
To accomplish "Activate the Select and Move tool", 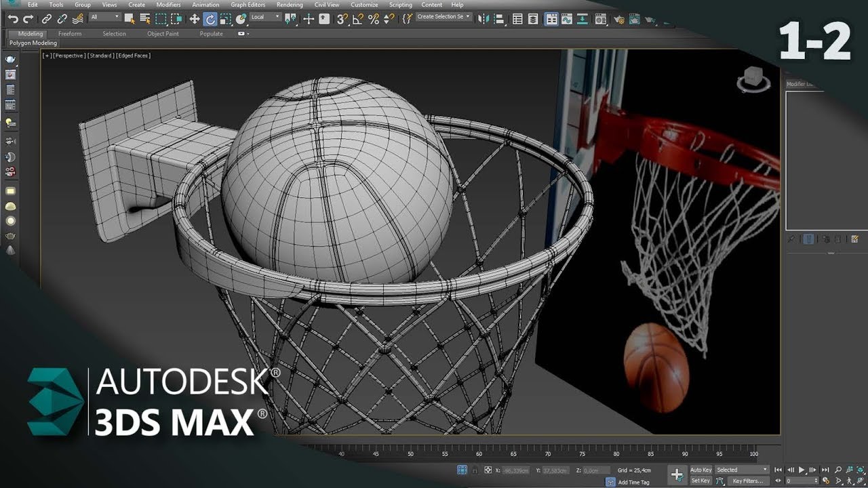I will coord(195,19).
